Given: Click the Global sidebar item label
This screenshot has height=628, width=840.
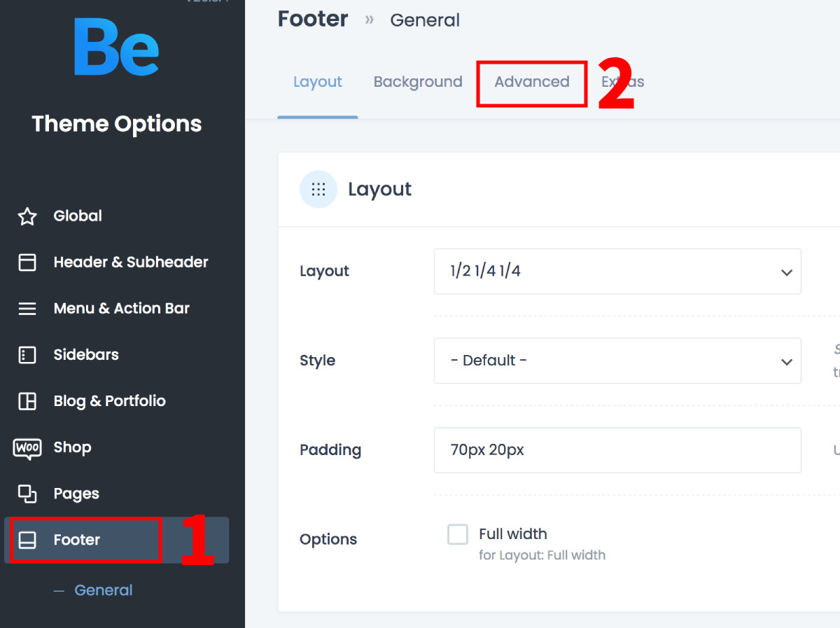Looking at the screenshot, I should [x=78, y=216].
